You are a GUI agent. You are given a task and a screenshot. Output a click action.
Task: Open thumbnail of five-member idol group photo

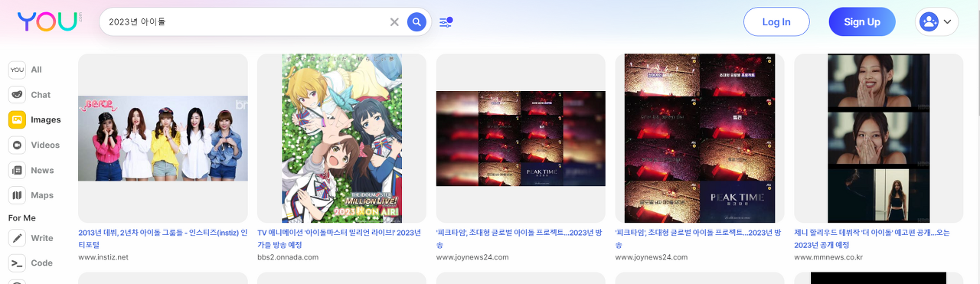163,139
